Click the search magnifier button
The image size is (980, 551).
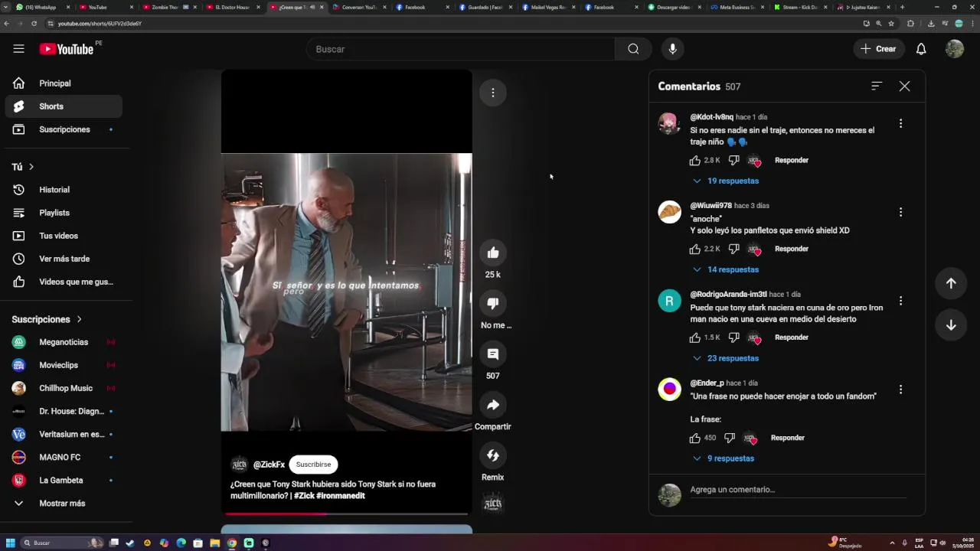633,49
